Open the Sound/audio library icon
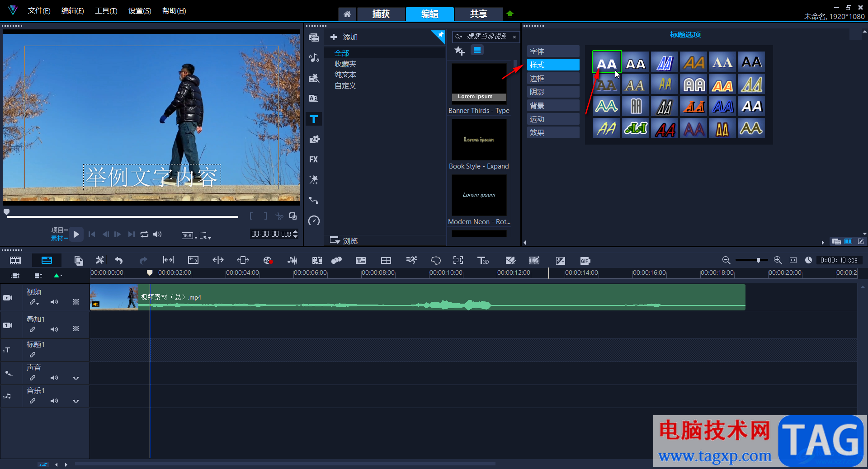 (314, 58)
